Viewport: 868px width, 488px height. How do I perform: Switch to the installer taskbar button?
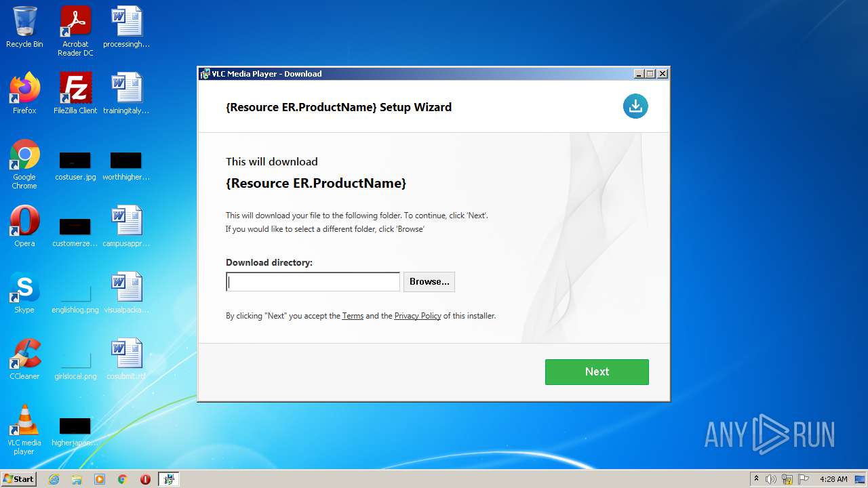point(169,479)
